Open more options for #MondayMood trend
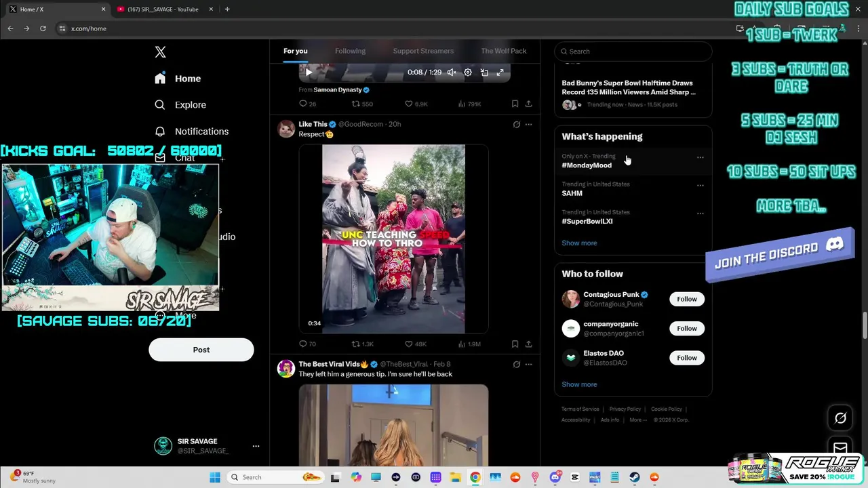868x488 pixels. [700, 157]
